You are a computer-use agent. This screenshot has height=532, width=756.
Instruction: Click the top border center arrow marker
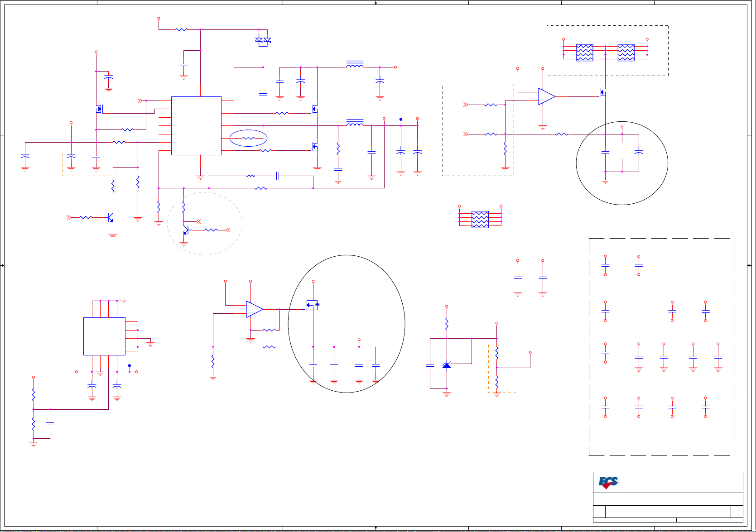[x=376, y=3]
